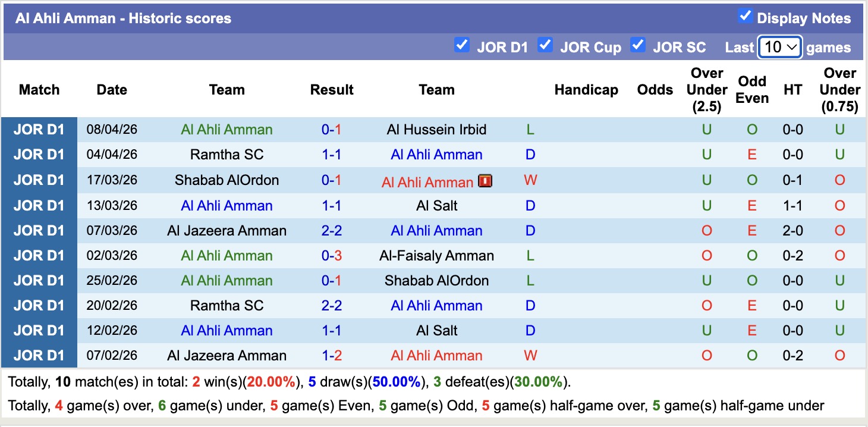
Task: Click the Handicap column header
Action: coord(586,90)
